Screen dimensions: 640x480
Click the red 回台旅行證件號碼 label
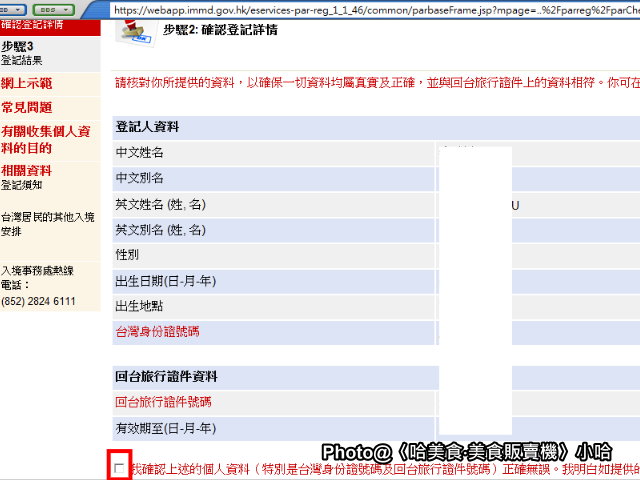coord(163,402)
